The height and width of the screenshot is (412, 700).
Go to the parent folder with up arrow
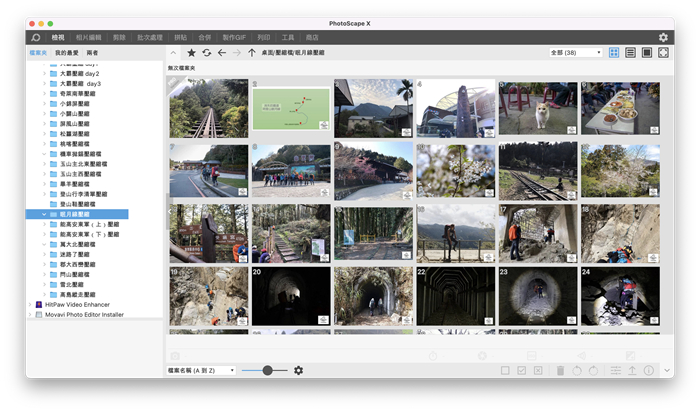(251, 52)
